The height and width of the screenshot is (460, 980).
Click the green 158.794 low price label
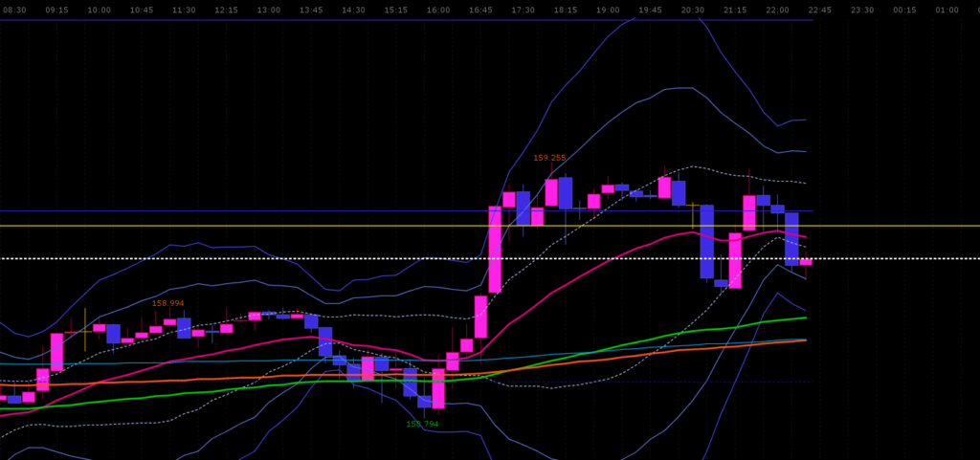point(422,424)
